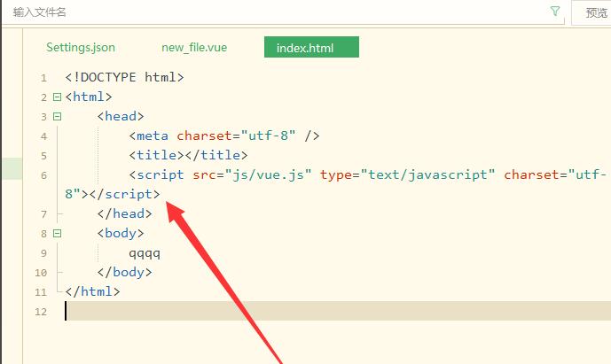Click line number 6 in gutter
This screenshot has width=611, height=364.
tap(43, 175)
